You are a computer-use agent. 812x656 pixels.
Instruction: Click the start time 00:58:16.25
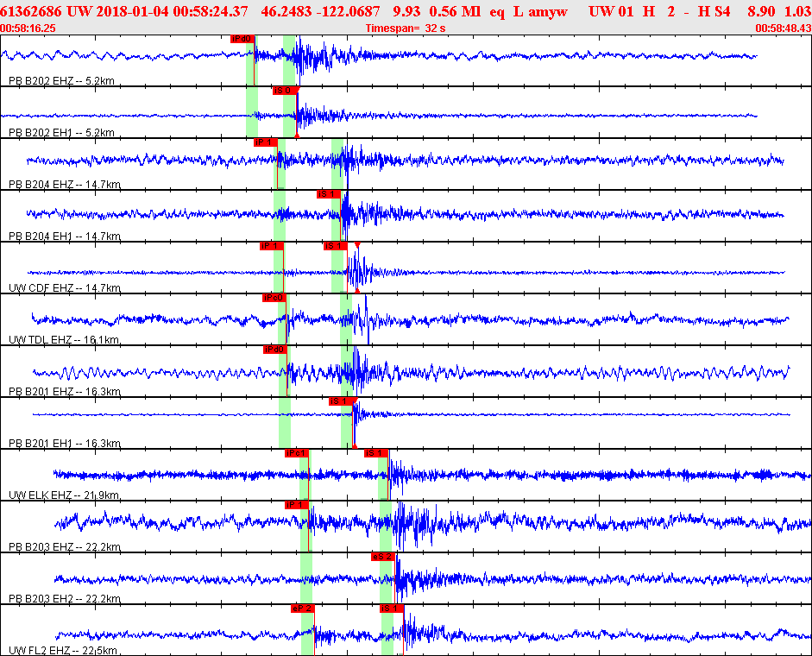(x=28, y=28)
